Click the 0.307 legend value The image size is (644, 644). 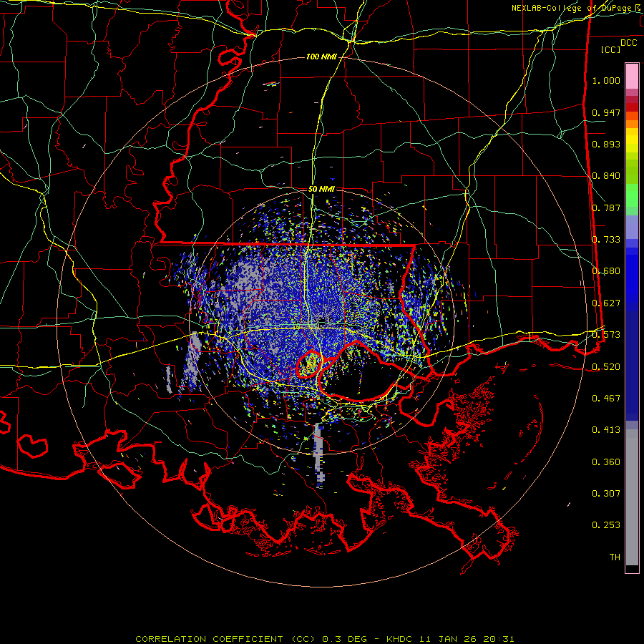click(606, 494)
